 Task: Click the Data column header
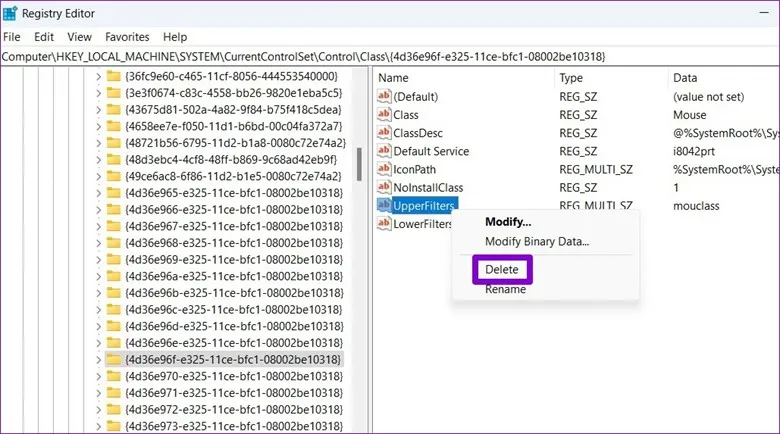[685, 78]
